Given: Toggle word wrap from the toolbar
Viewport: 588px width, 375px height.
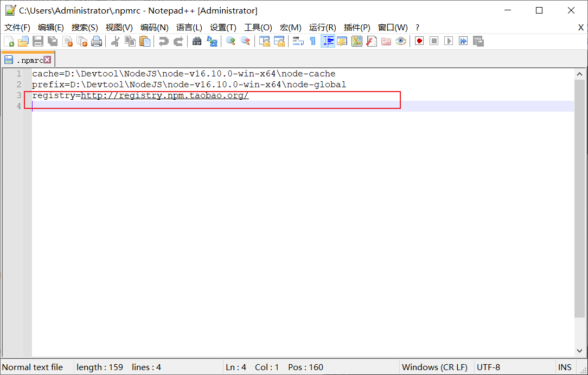Looking at the screenshot, I should [x=298, y=41].
